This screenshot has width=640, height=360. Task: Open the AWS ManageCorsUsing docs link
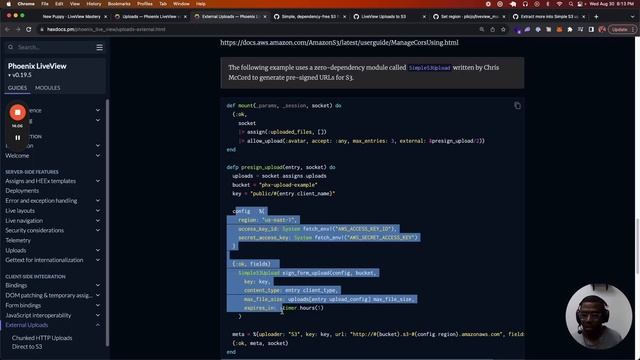pos(340,42)
